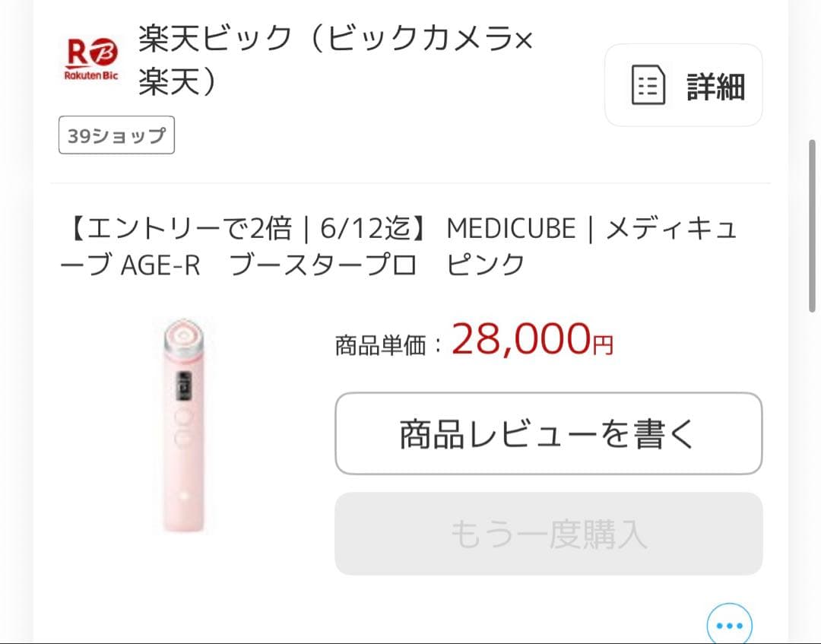Open the blue ellipsis options menu
Image resolution: width=821 pixels, height=644 pixels.
[x=728, y=624]
